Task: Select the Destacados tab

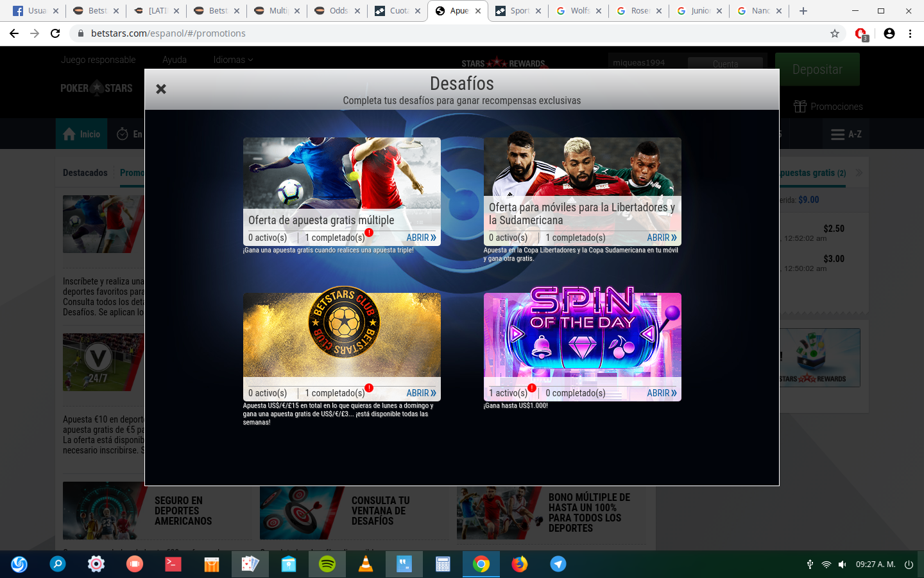Action: click(x=85, y=173)
